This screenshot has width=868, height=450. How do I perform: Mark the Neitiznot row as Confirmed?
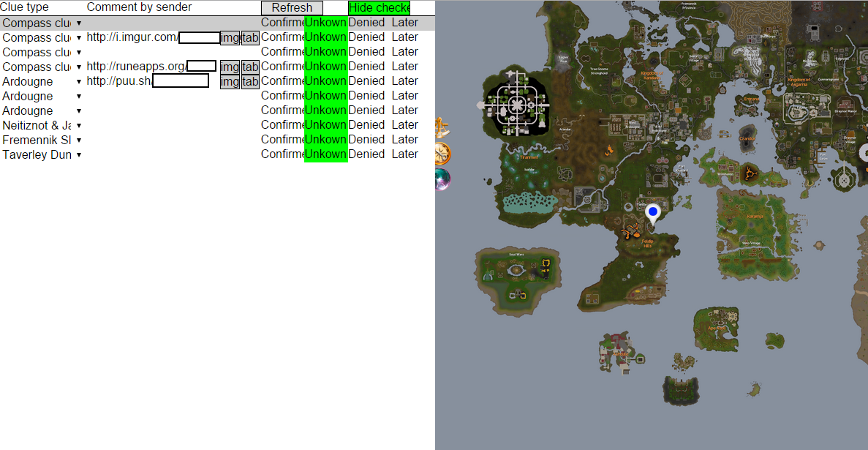coord(283,124)
